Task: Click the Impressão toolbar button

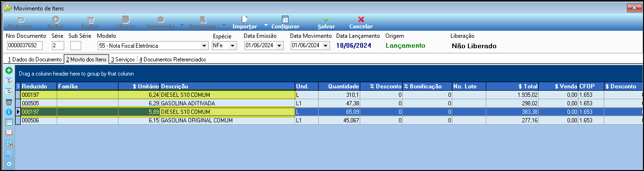Action: point(161,23)
